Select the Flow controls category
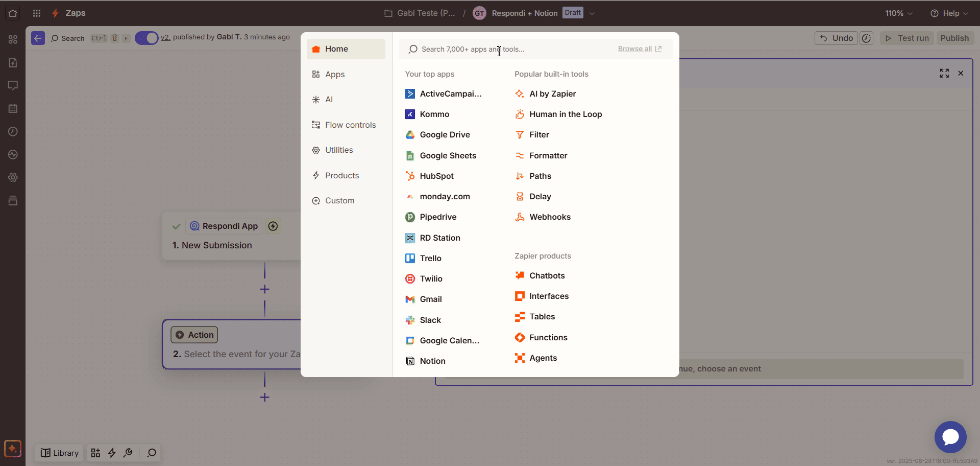 [346, 125]
